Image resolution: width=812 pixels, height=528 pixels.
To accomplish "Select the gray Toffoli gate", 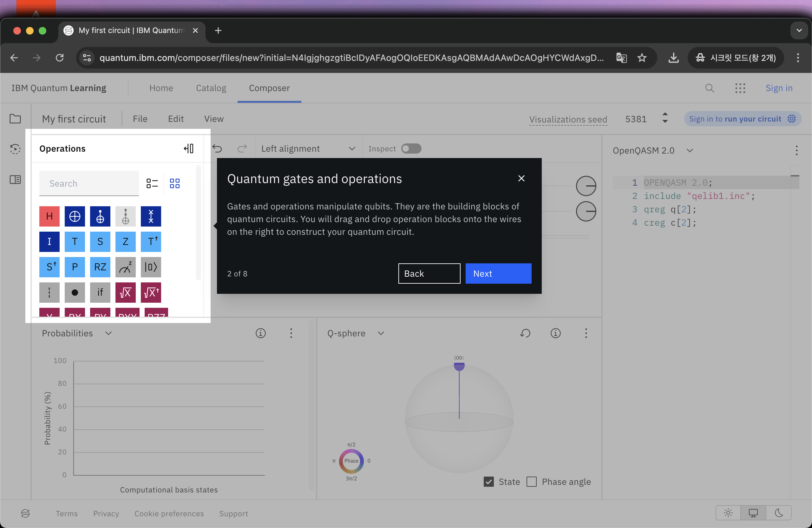I will (126, 216).
